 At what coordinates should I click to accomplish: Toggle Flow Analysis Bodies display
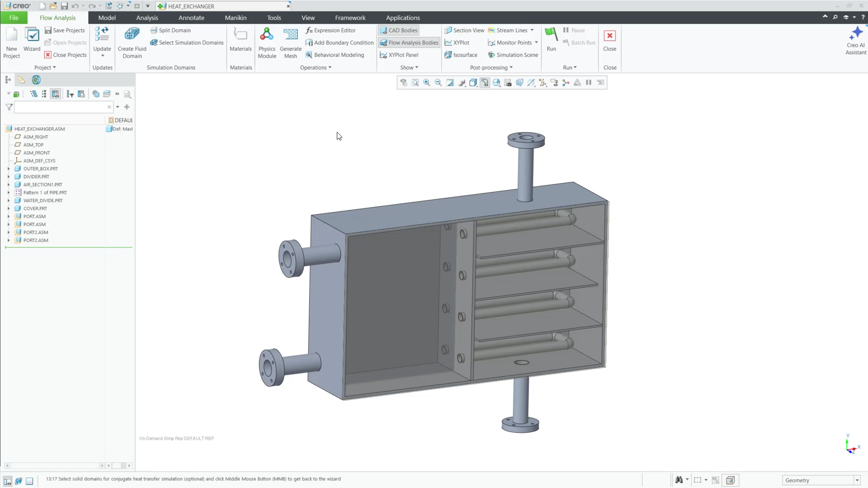[409, 42]
